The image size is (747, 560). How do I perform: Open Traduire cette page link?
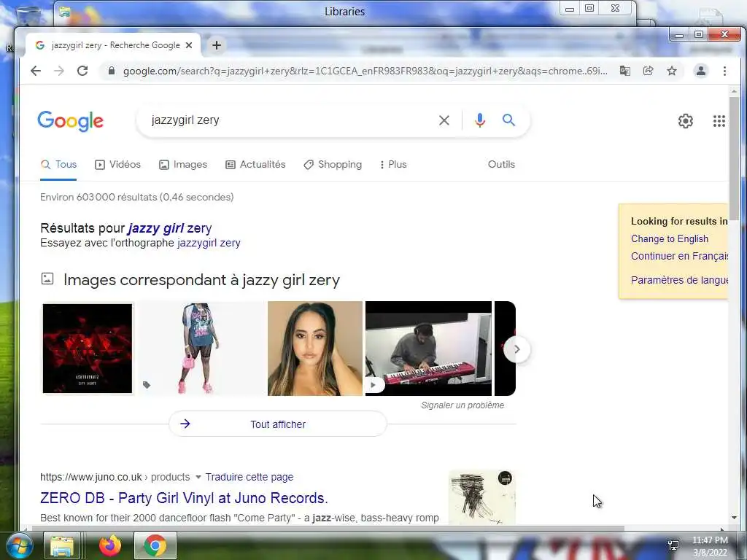[x=249, y=477]
